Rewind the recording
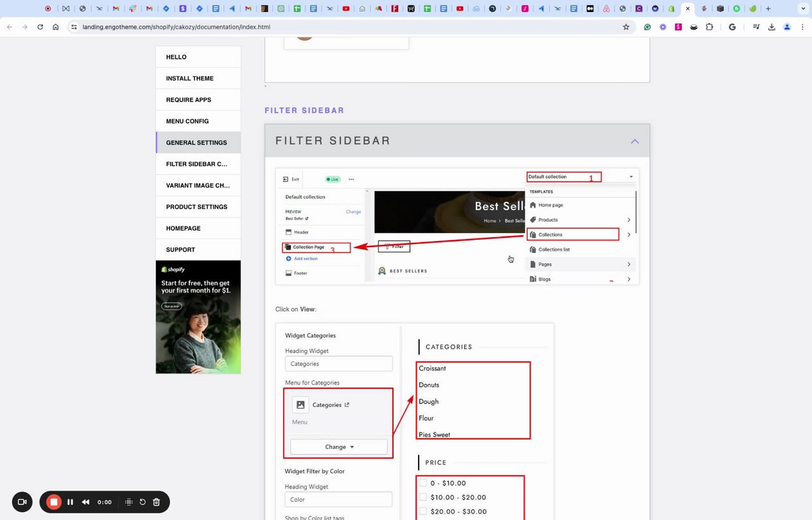 pyautogui.click(x=86, y=502)
